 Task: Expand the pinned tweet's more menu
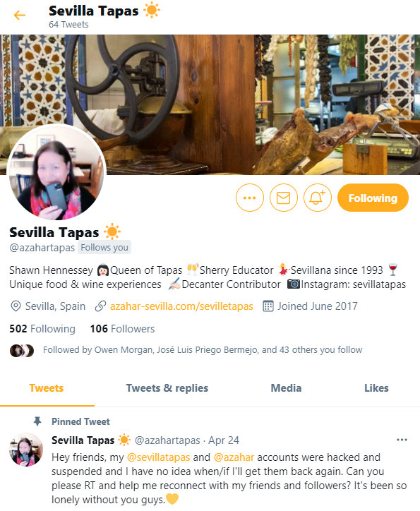click(402, 440)
